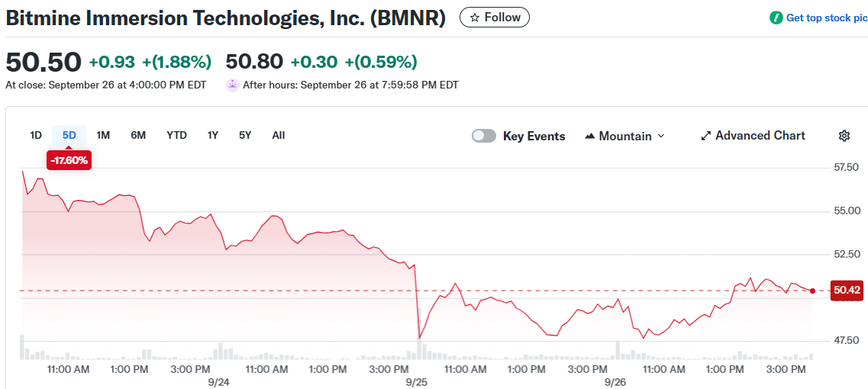Click the +(0.59%) after hours percent
868x389 pixels.
(381, 62)
